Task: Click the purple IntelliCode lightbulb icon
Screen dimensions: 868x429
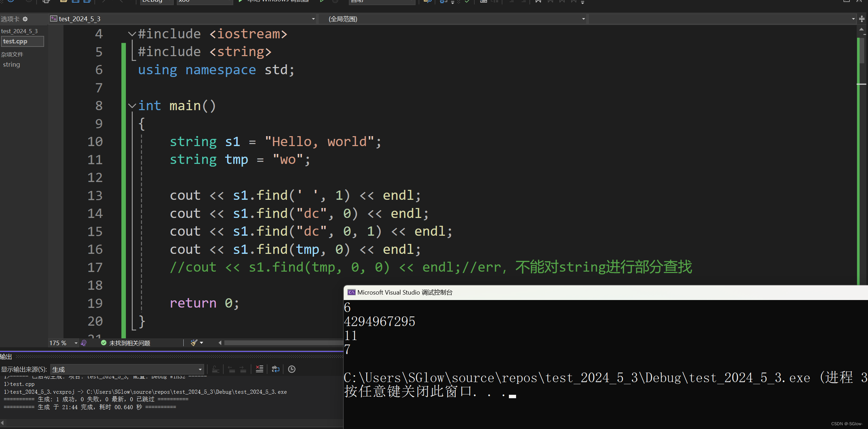Action: [84, 343]
